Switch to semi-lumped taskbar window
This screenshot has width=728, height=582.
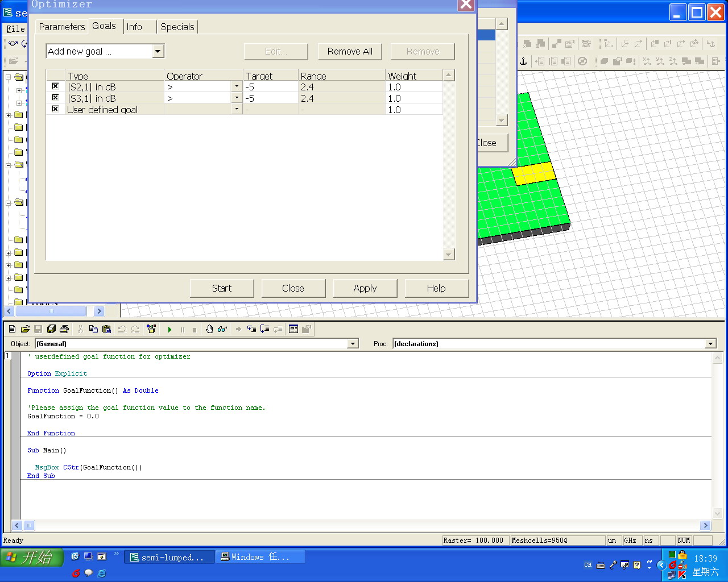(x=169, y=558)
